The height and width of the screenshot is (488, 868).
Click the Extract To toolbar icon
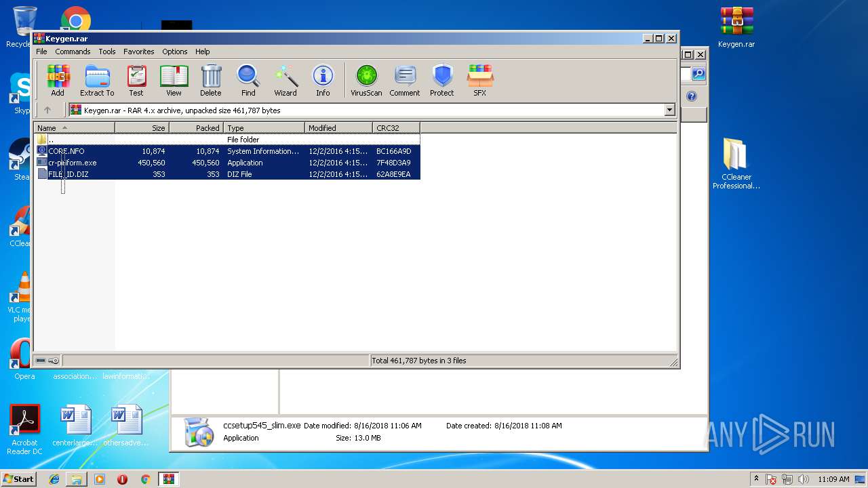pyautogui.click(x=97, y=81)
